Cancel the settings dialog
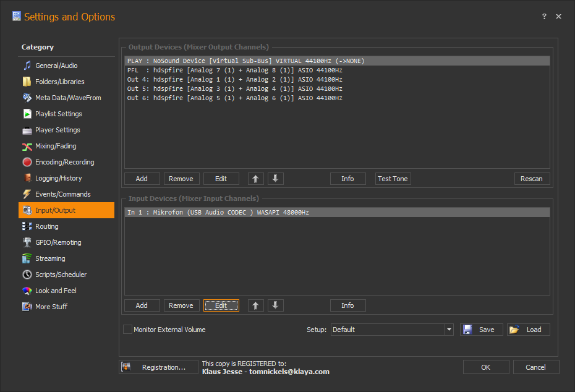The width and height of the screenshot is (575, 392). (x=536, y=367)
